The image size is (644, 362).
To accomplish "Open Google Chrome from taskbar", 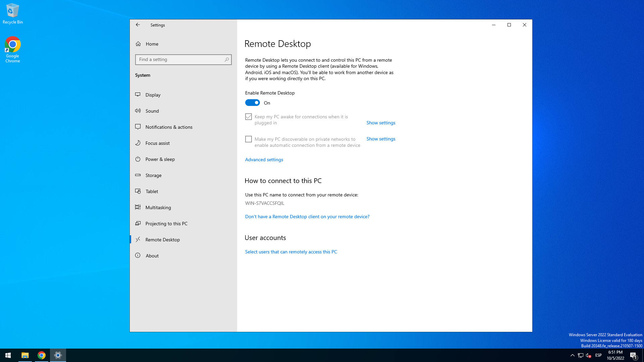I will pyautogui.click(x=42, y=355).
